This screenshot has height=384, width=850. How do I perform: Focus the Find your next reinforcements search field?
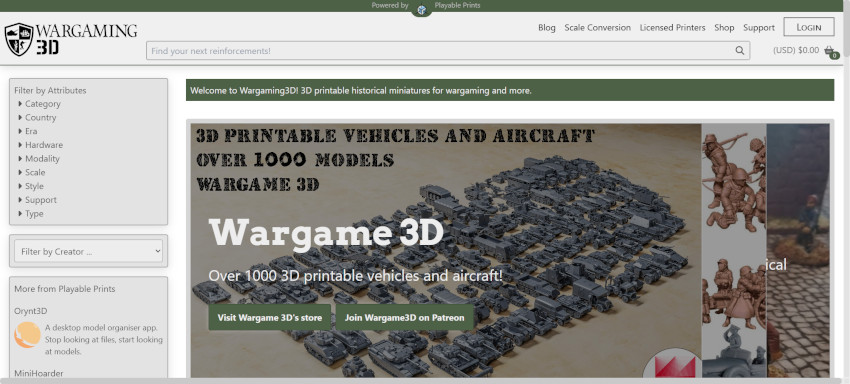tap(448, 50)
